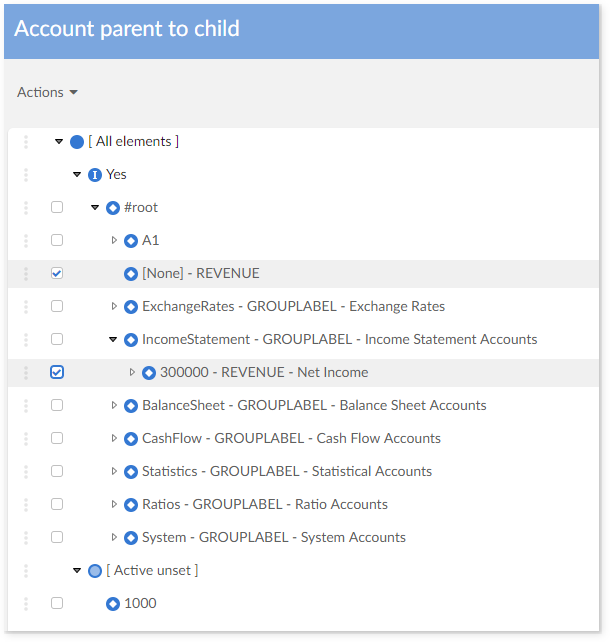Click the element icon beside 1000
The height and width of the screenshot is (642, 610).
(113, 604)
